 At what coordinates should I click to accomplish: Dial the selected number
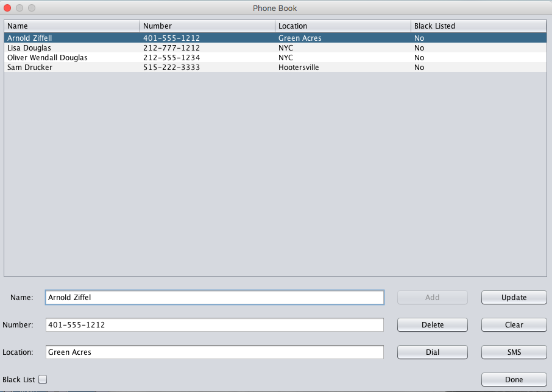tap(433, 352)
